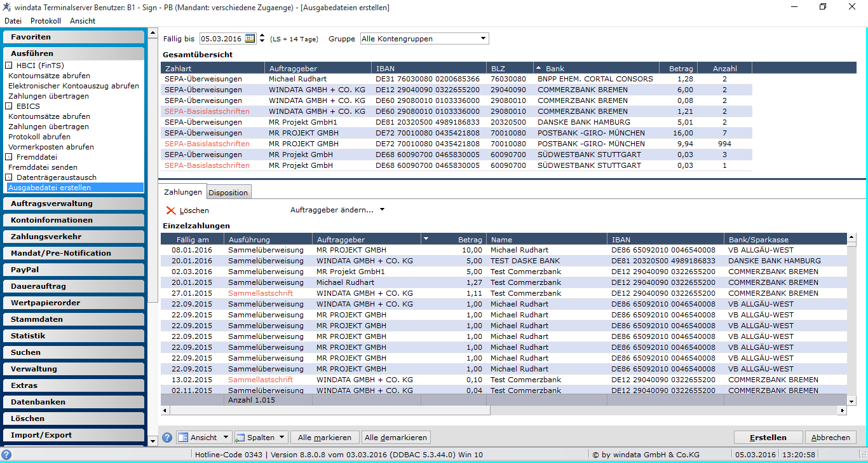Image resolution: width=868 pixels, height=463 pixels.
Task: Open the Ansicht menu in the menu bar
Action: point(83,21)
